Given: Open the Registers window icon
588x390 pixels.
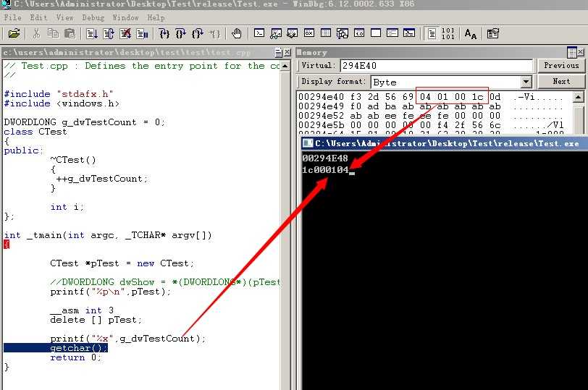Looking at the screenshot, I should 309,33.
